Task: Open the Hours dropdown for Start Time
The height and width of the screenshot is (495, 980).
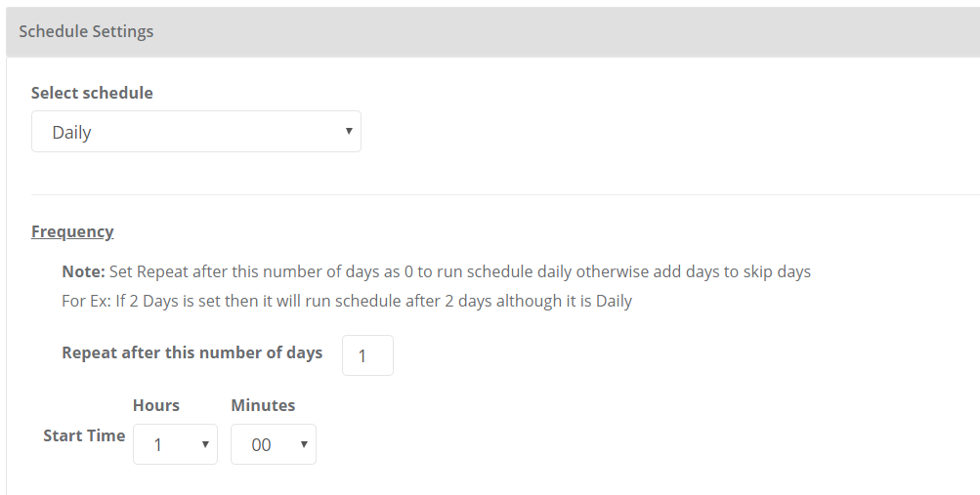Action: (x=175, y=444)
